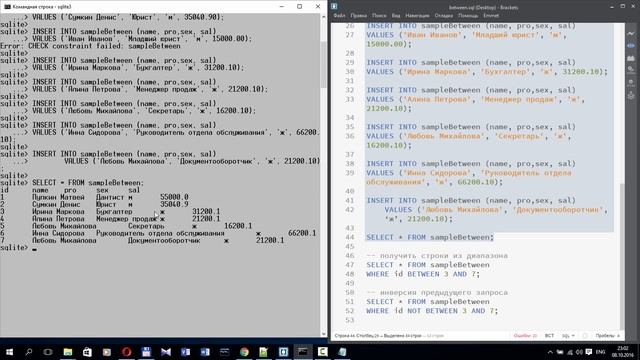
Task: Open the Правка menu in Brackets
Action: (x=358, y=16)
